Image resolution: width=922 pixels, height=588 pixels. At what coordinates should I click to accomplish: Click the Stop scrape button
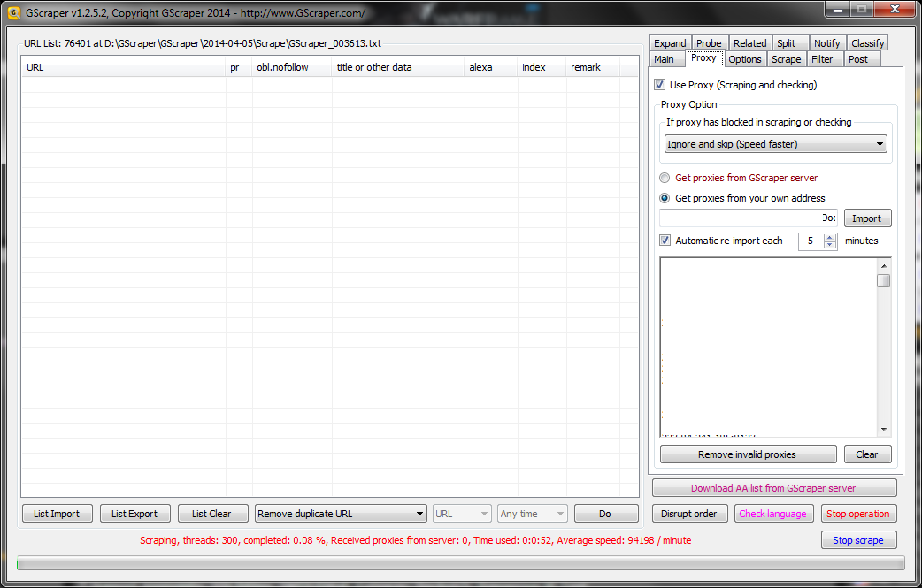[x=858, y=540]
